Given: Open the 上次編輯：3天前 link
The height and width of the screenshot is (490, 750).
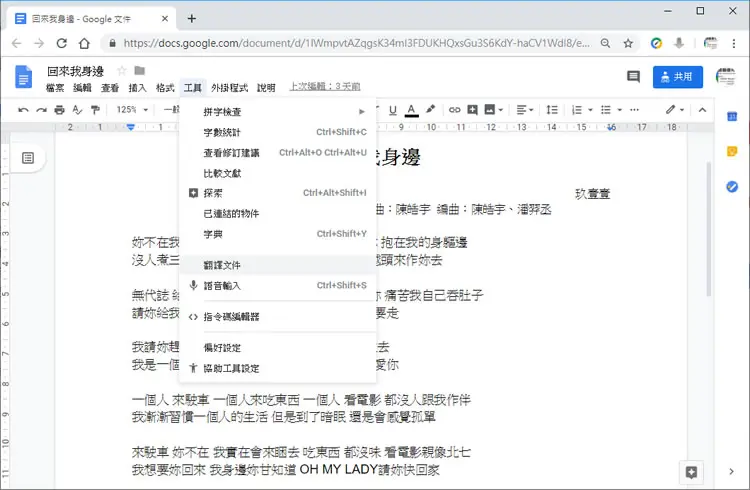Looking at the screenshot, I should [325, 87].
